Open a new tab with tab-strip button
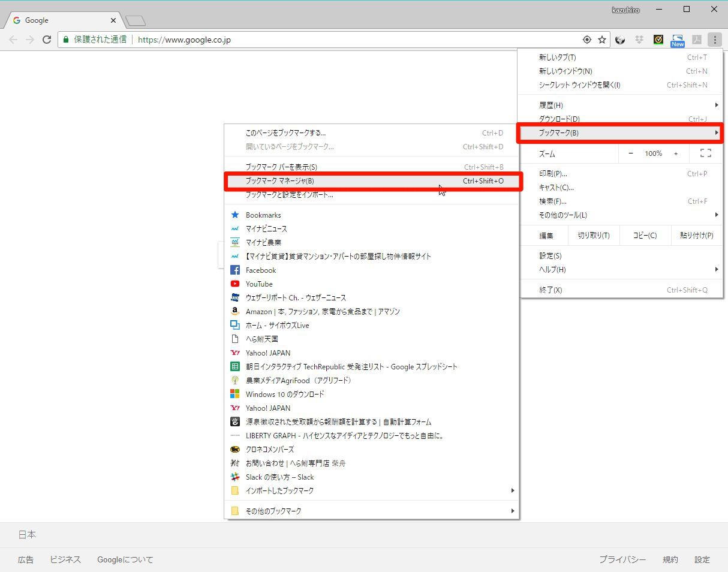 click(136, 21)
